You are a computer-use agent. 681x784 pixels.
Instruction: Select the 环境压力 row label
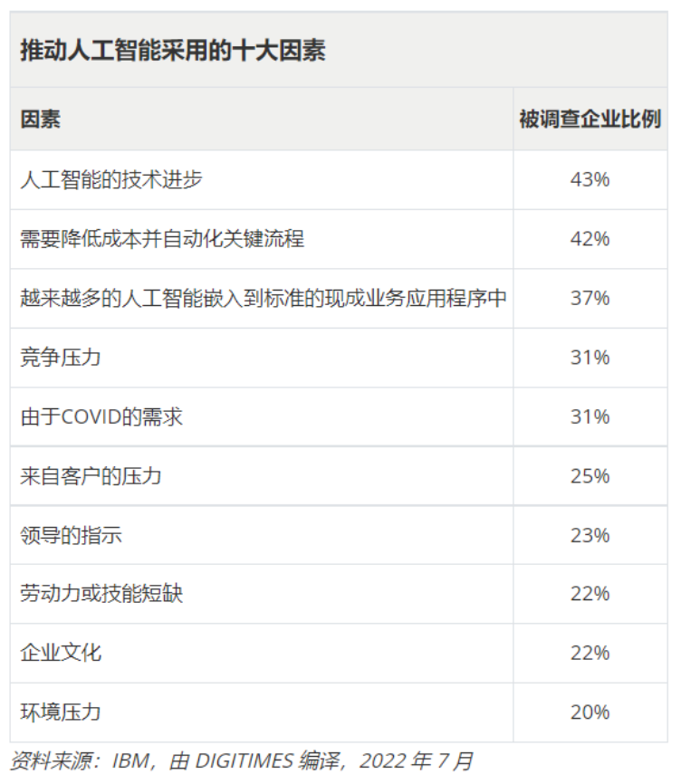pos(61,712)
